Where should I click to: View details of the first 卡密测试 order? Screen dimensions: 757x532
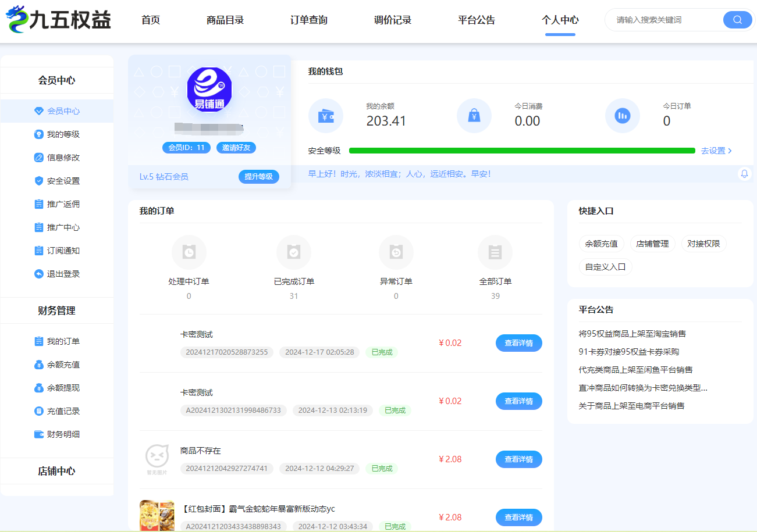click(x=518, y=343)
